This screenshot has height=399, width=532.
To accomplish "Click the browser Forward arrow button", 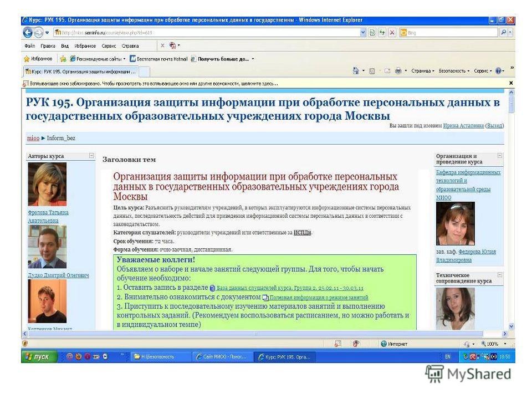I will click(38, 33).
